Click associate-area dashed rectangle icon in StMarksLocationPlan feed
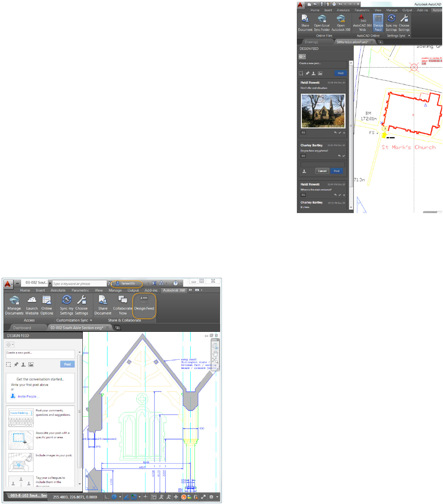443x504 pixels. pyautogui.click(x=301, y=73)
